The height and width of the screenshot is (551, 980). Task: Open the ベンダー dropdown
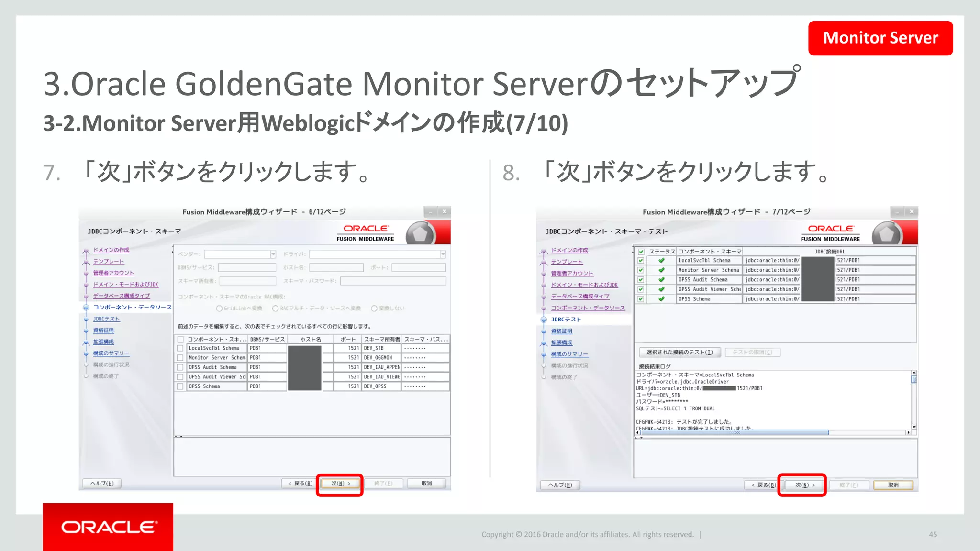click(x=240, y=254)
